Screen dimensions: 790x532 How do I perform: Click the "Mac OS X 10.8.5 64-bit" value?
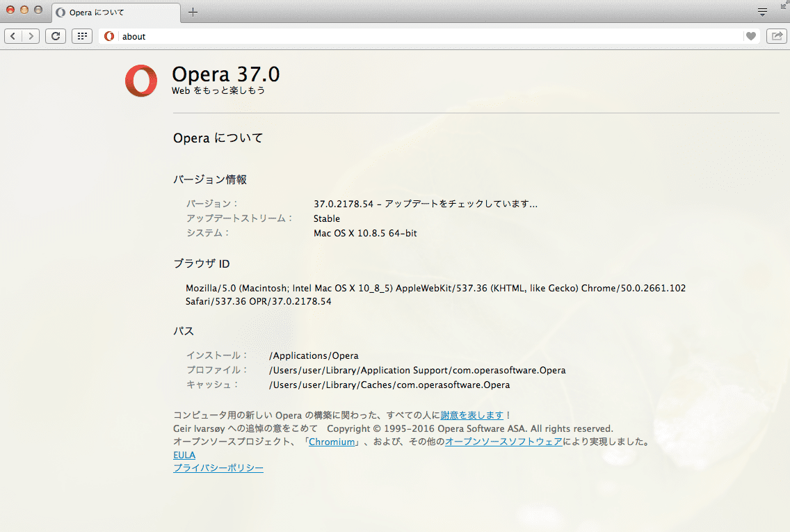point(365,233)
